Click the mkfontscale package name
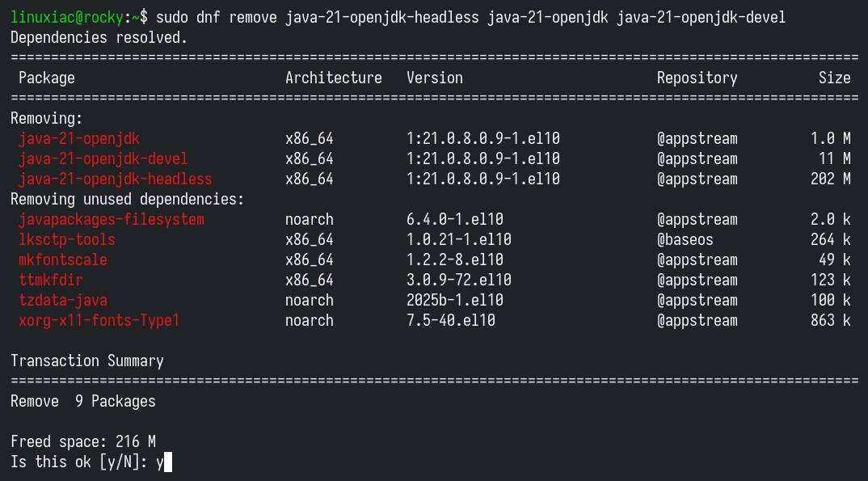Screen dimensions: 868x481 [x=62, y=259]
